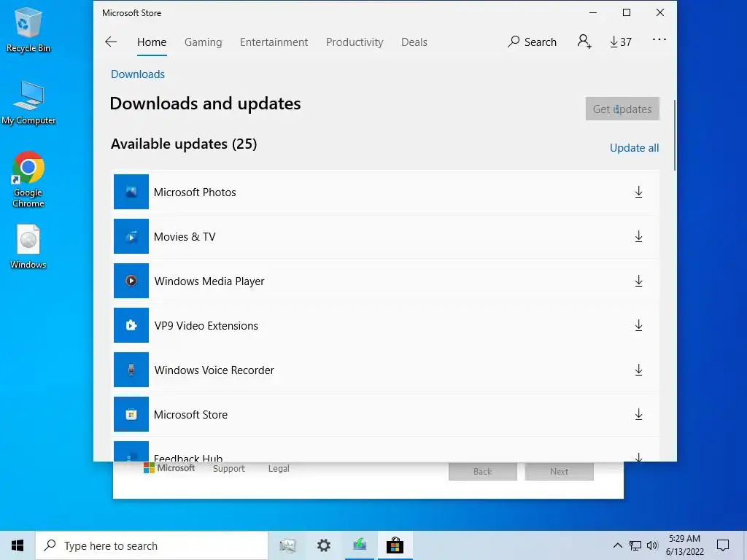The height and width of the screenshot is (560, 747).
Task: Click Next button in the background window
Action: 560,471
